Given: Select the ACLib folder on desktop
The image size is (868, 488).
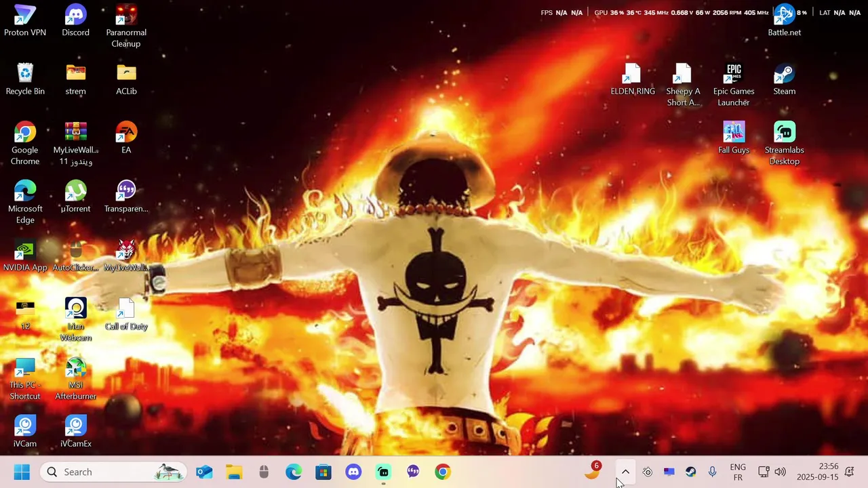Looking at the screenshot, I should coord(126,79).
